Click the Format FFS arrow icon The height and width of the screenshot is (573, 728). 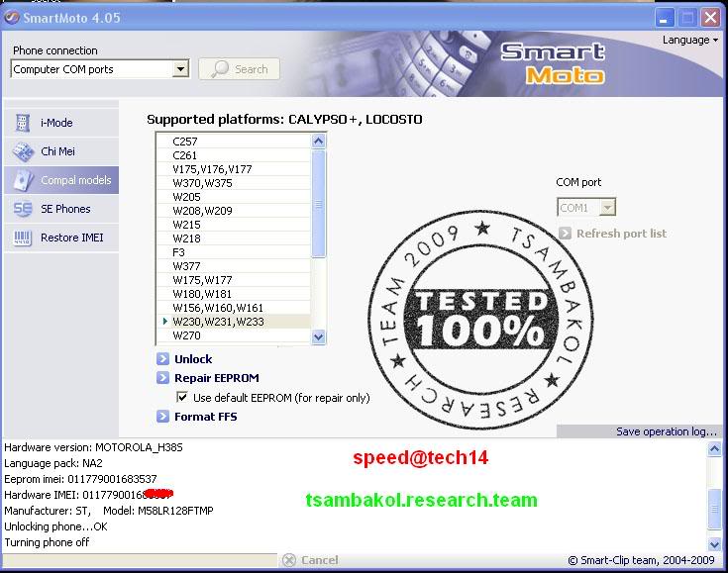[162, 417]
